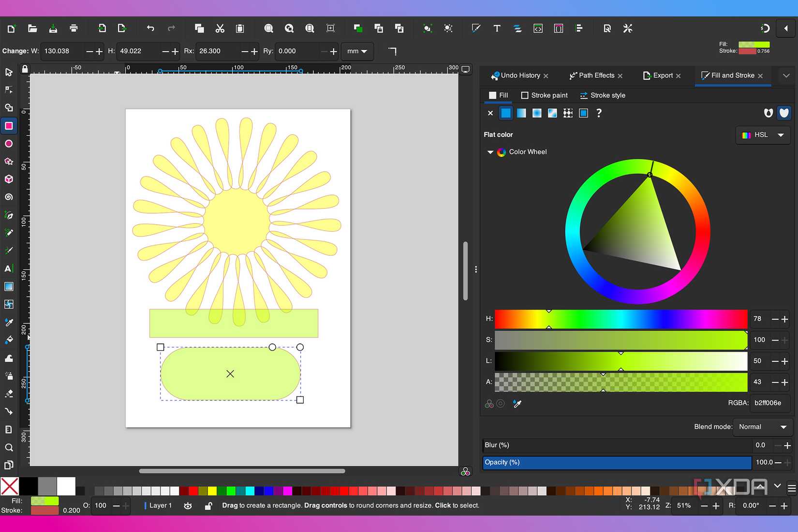The height and width of the screenshot is (532, 798).
Task: Toggle the guide lock near the ruler corner
Action: 25,69
